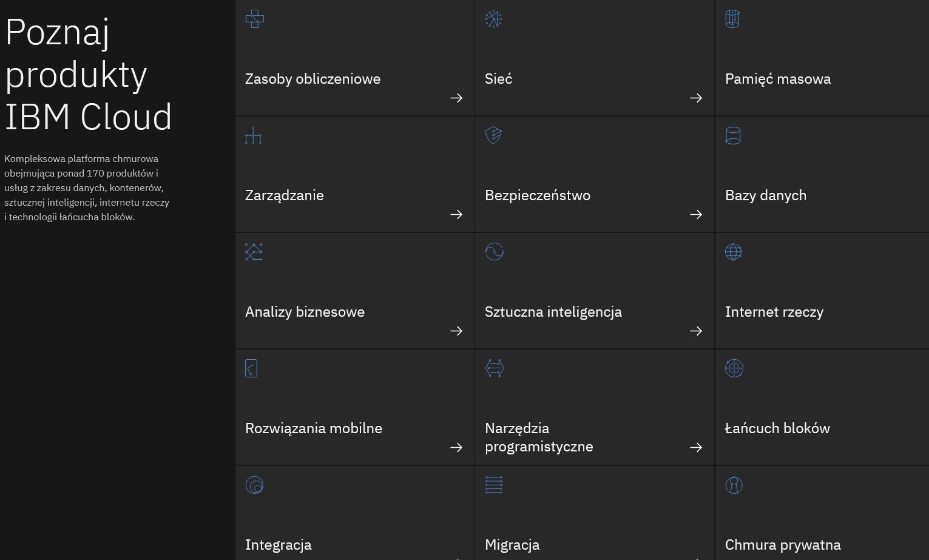The width and height of the screenshot is (929, 560).
Task: Click the Zarządzanie management icon
Action: [x=253, y=135]
